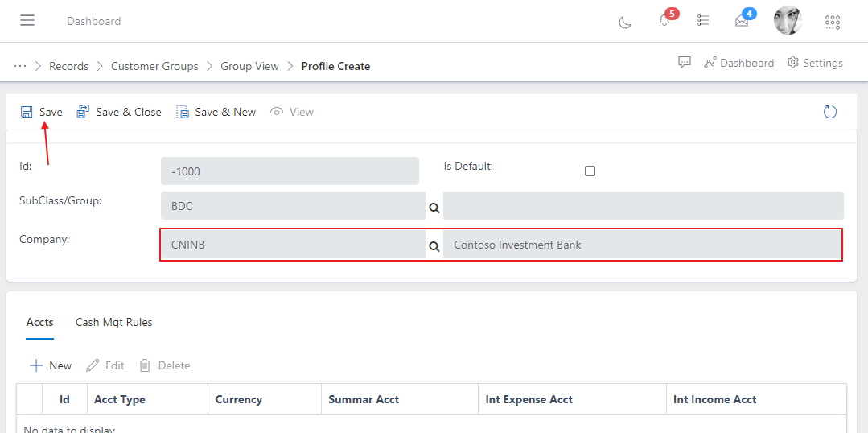
Task: Add New account row
Action: (x=51, y=365)
